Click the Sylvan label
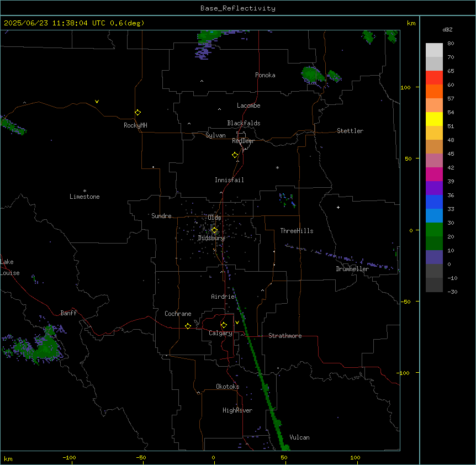The height and width of the screenshot is (465, 476). click(x=215, y=135)
